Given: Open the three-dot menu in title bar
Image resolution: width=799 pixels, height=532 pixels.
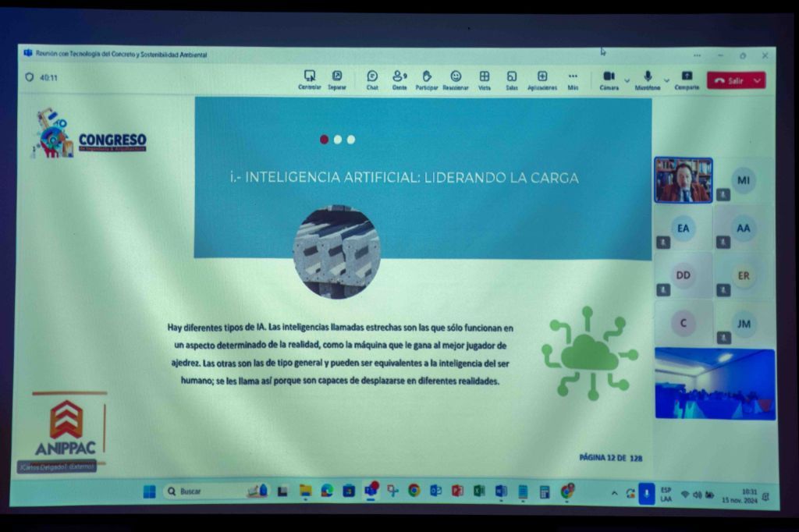Looking at the screenshot, I should 697,55.
